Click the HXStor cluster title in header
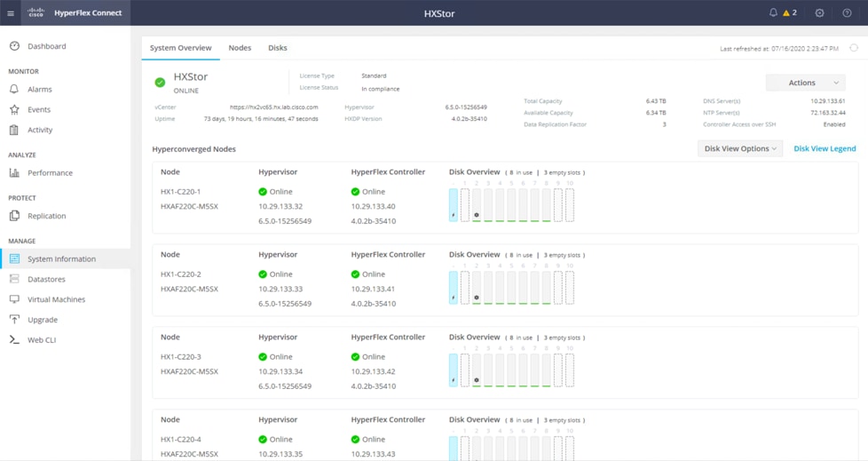This screenshot has width=868, height=461. point(439,13)
